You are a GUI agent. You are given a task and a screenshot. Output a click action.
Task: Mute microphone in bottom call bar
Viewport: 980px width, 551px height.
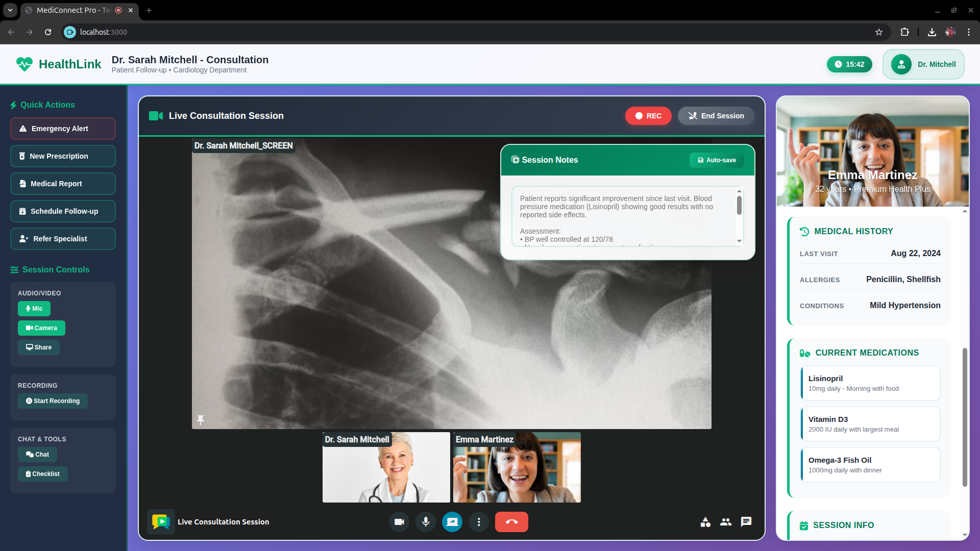click(426, 522)
